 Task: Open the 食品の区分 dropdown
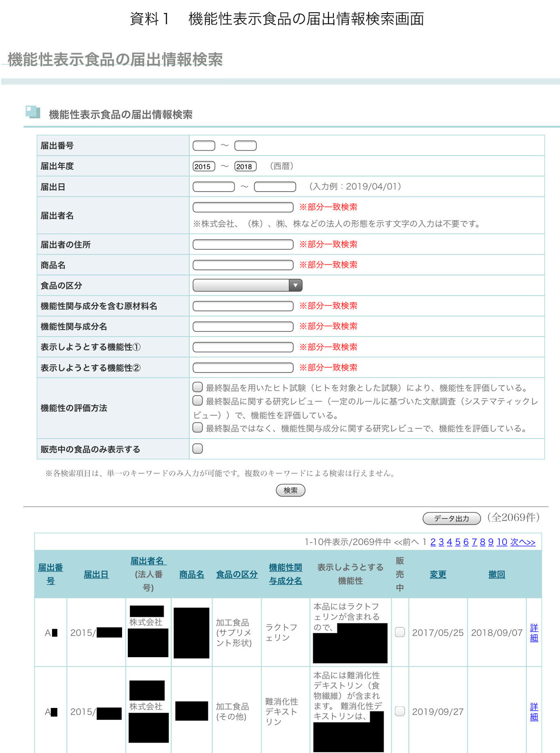[248, 285]
